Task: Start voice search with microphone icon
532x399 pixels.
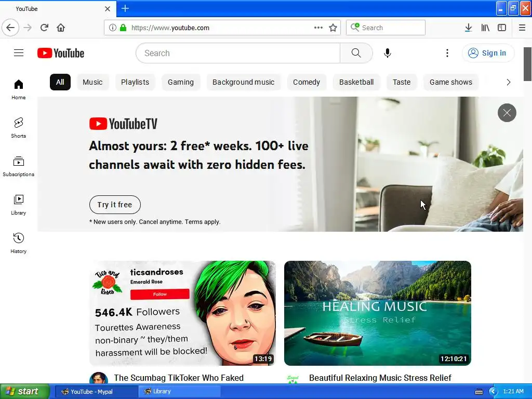Action: tap(388, 53)
